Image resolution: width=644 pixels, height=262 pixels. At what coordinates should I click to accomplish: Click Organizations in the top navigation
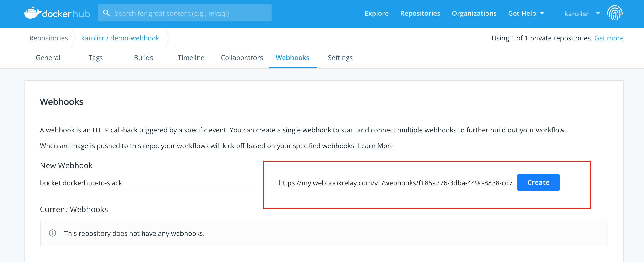point(474,13)
